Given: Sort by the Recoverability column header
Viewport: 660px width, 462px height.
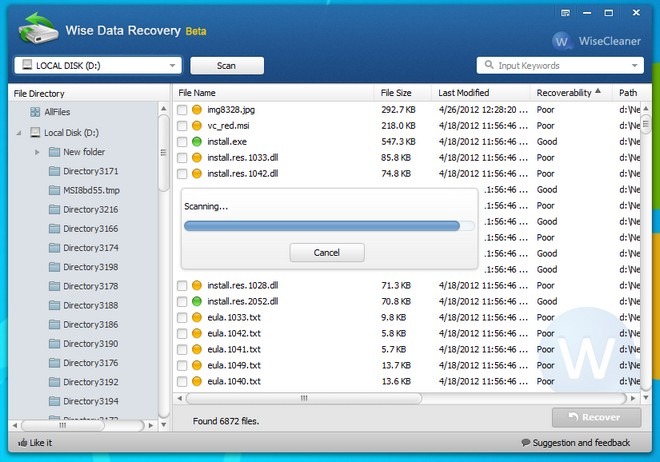Looking at the screenshot, I should (x=570, y=93).
